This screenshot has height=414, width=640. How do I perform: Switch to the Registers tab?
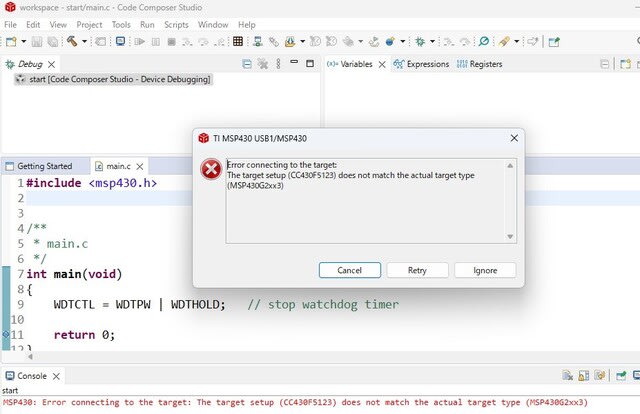click(480, 64)
